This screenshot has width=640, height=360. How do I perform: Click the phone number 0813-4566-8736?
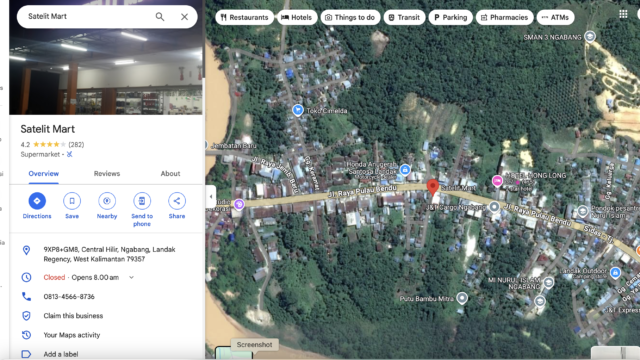tap(69, 297)
